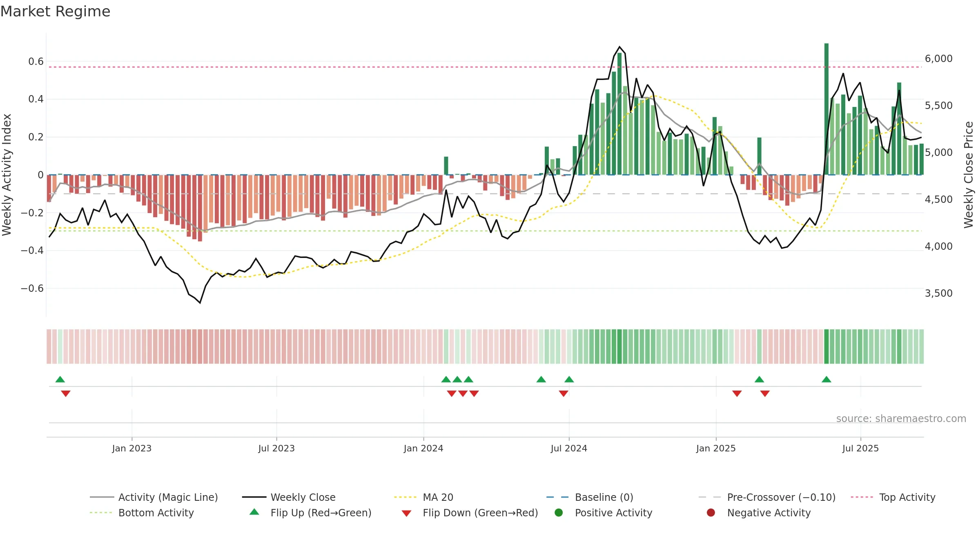Select the first flip-up marker in late 2022

(60, 380)
